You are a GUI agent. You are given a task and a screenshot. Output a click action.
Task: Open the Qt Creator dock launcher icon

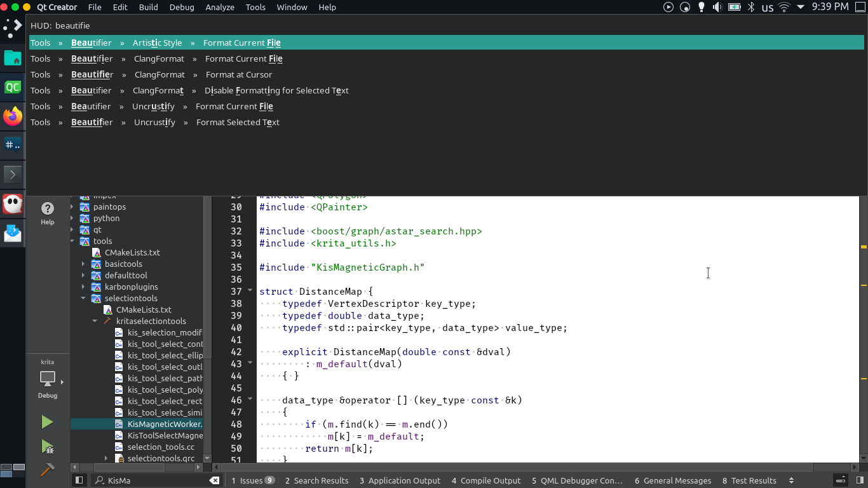point(13,87)
